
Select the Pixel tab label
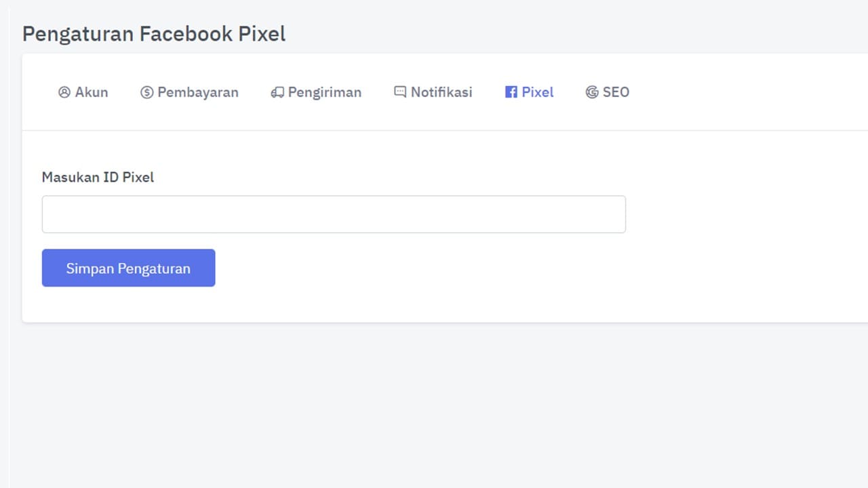(538, 92)
